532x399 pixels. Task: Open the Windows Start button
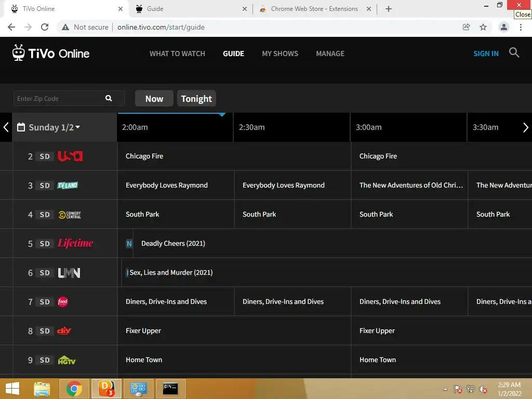12,389
